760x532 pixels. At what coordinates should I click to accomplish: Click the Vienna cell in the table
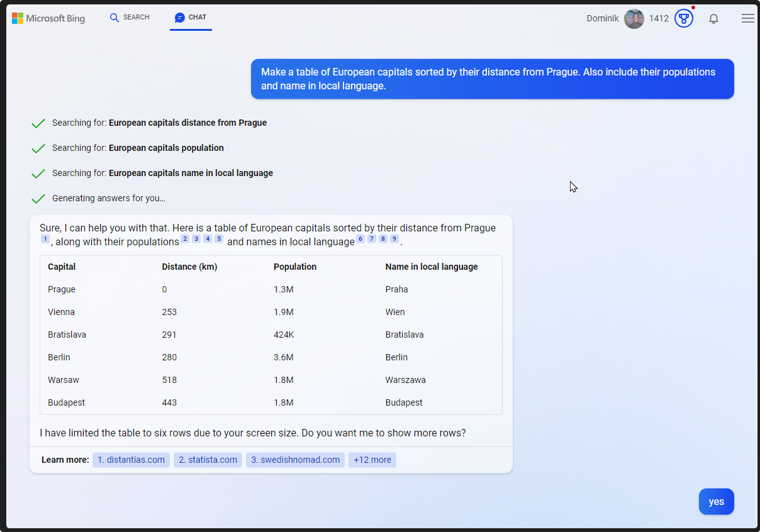tap(61, 312)
